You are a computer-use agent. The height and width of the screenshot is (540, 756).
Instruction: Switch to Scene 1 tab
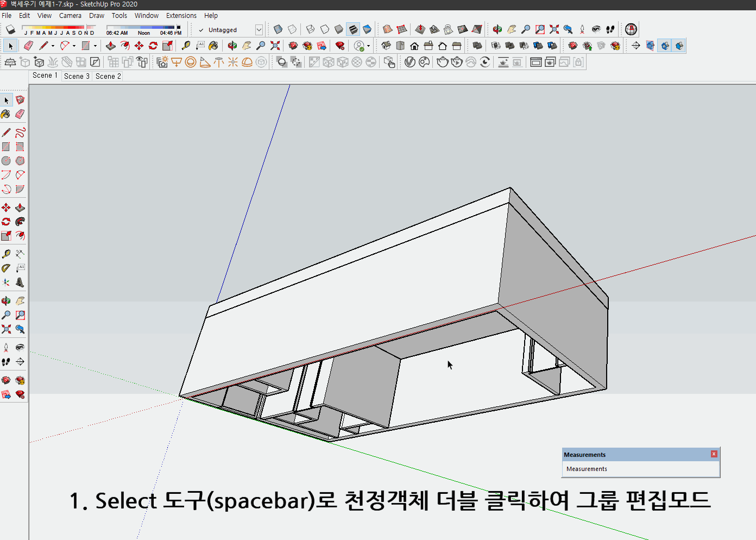[x=45, y=76]
